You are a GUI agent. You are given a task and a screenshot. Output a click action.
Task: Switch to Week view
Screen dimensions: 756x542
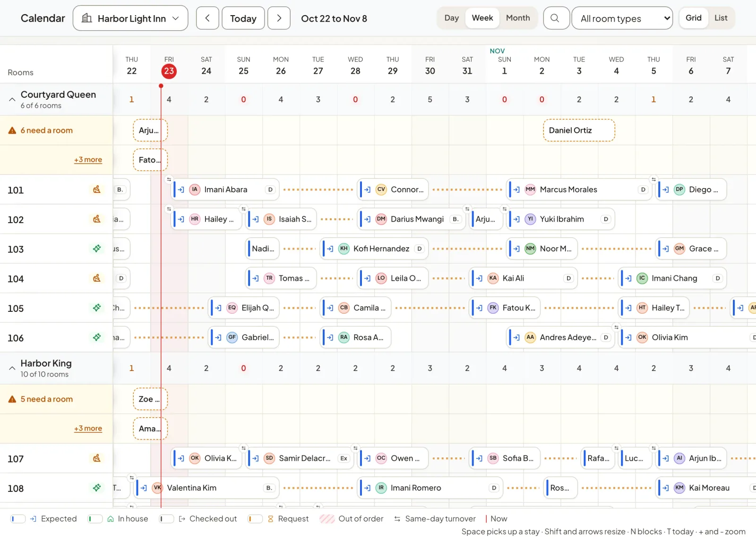tap(482, 18)
